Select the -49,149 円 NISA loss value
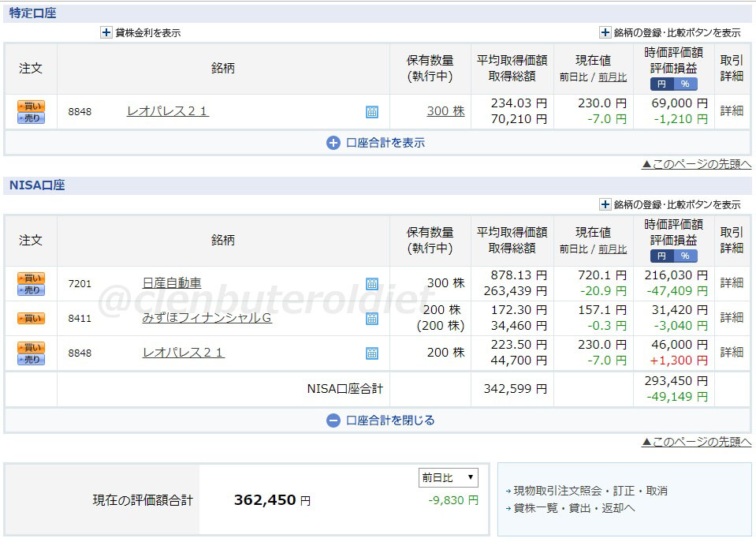This screenshot has width=756, height=542. pyautogui.click(x=677, y=397)
